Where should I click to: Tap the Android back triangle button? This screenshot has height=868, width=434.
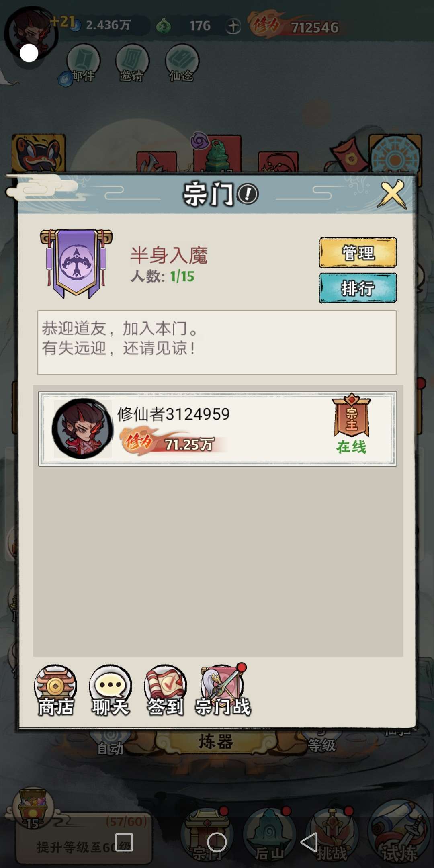tap(309, 842)
